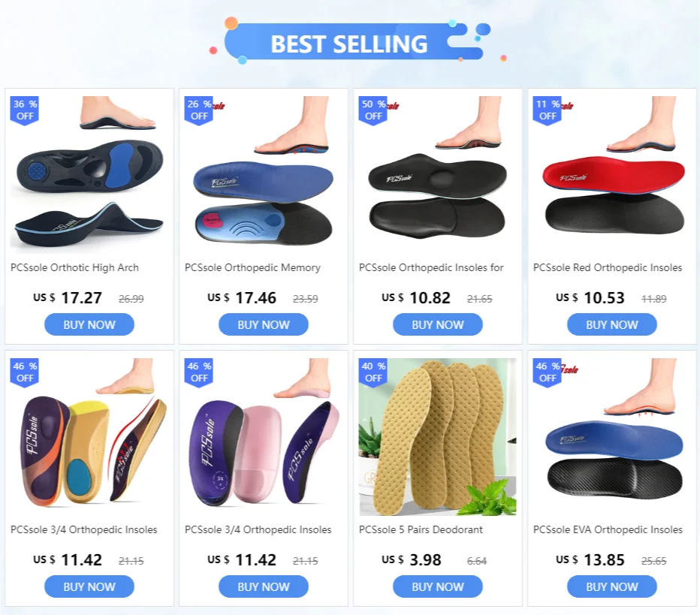Open the 5 Pairs Deodorant insoles image
Viewport: 700px width, 615px height.
click(437, 437)
